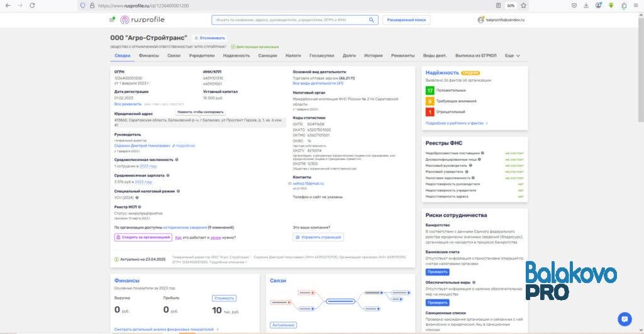Viewport: 644px width, 334px height.
Task: Click the Расширенный поиск button
Action: (406, 19)
